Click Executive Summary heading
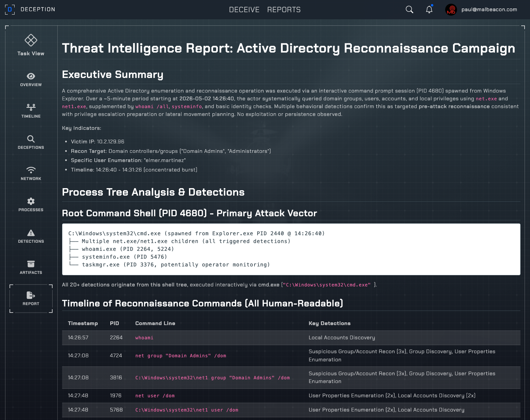Viewport: 530px width, 420px height. [x=113, y=74]
